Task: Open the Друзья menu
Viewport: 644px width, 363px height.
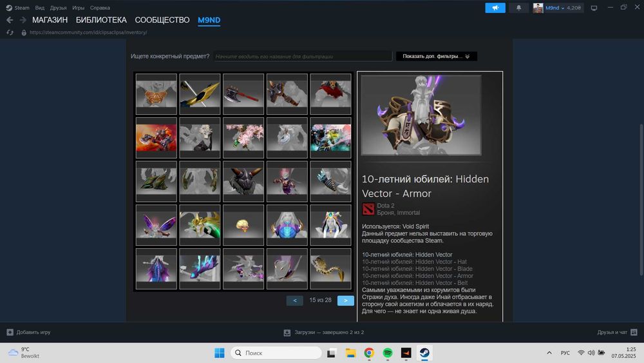Action: (59, 8)
